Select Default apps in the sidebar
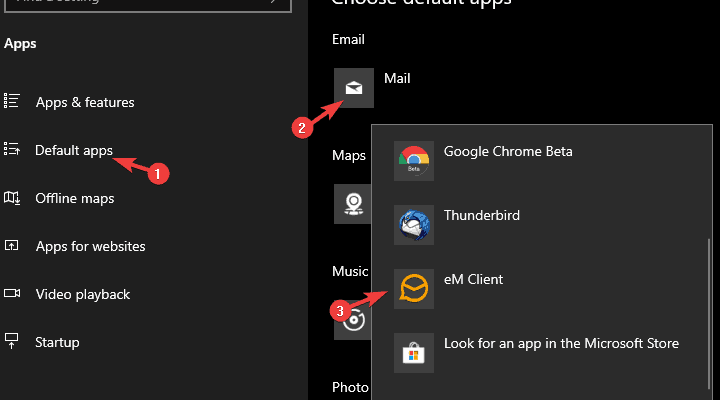The height and width of the screenshot is (400, 720). [x=74, y=151]
